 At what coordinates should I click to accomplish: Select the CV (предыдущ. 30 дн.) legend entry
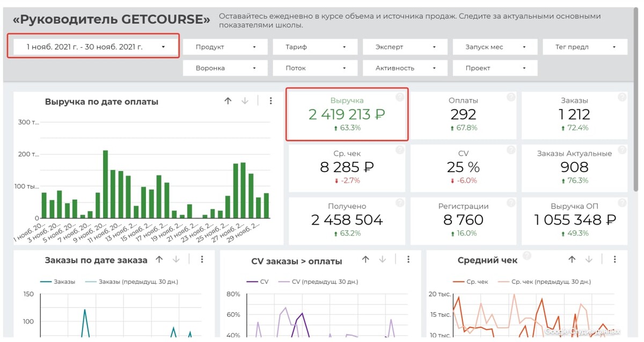pyautogui.click(x=318, y=281)
